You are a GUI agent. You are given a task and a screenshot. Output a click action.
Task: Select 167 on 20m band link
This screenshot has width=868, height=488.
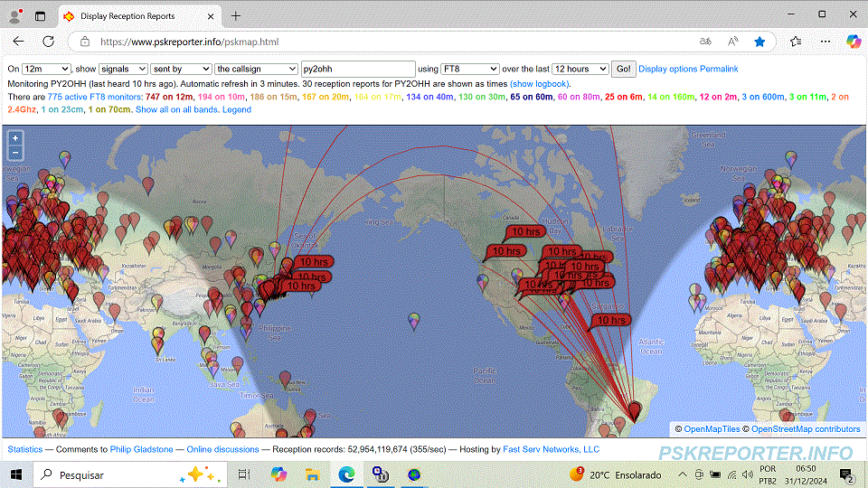[325, 97]
